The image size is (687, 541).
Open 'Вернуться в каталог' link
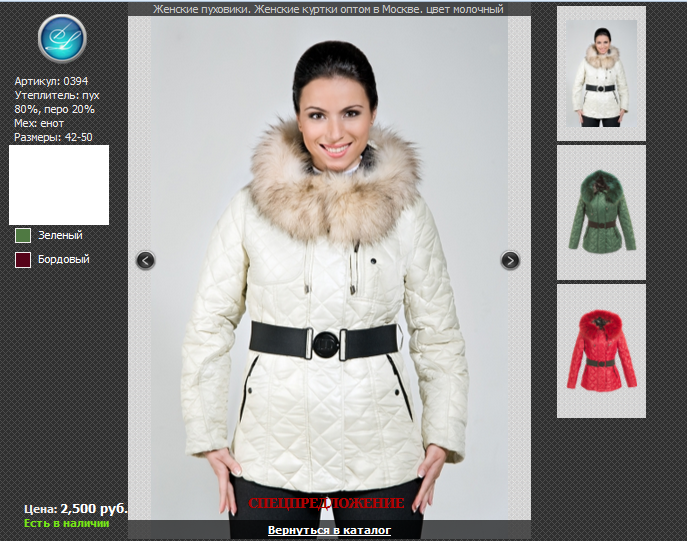tap(329, 530)
